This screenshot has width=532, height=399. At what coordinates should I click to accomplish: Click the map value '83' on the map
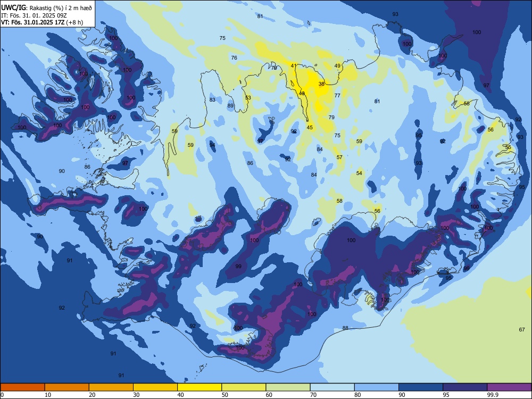tap(212, 100)
